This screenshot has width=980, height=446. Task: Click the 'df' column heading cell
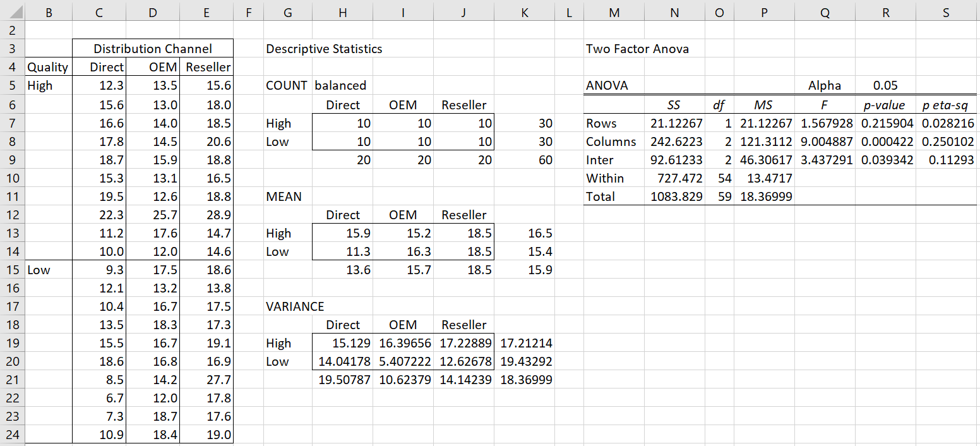(719, 105)
